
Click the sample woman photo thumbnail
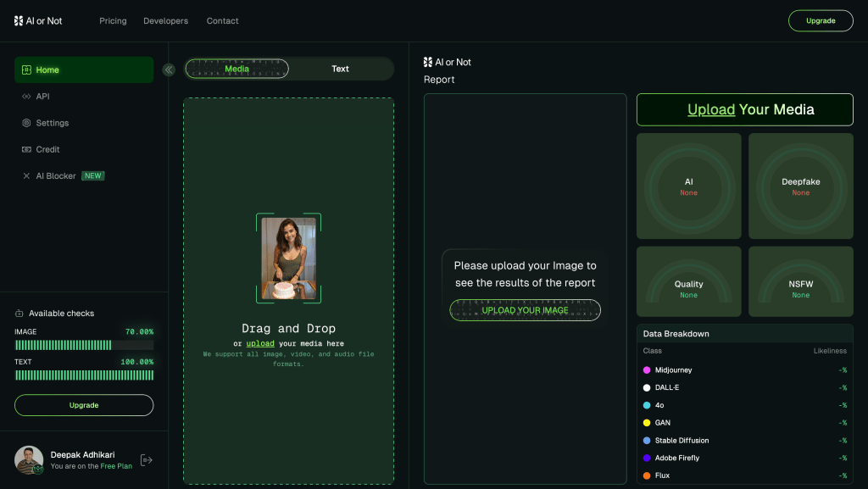pyautogui.click(x=288, y=259)
